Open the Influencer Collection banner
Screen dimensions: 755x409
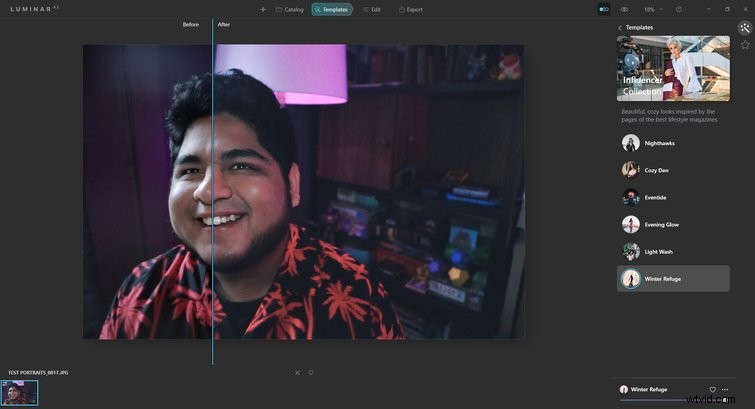coord(673,68)
